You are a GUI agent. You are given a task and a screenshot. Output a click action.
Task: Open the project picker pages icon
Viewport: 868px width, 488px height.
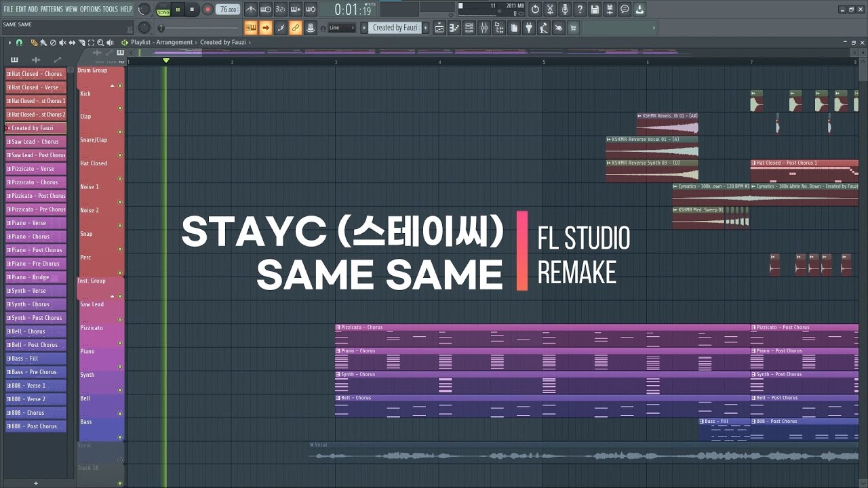click(514, 28)
